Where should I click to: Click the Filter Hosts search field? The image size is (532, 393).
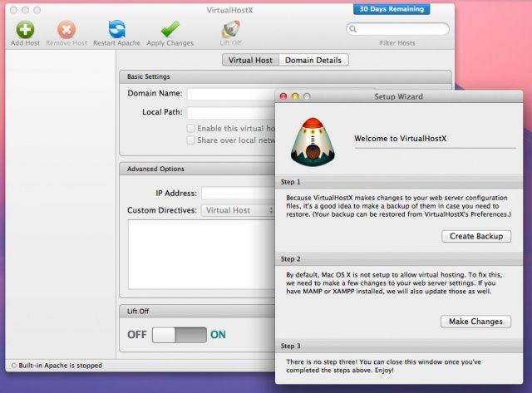(398, 29)
